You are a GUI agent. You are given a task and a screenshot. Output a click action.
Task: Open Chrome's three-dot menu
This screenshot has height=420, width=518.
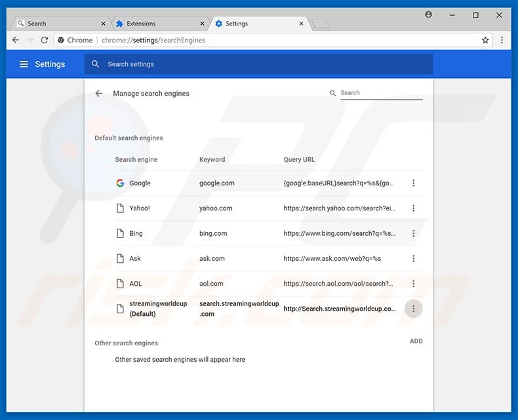[x=502, y=40]
